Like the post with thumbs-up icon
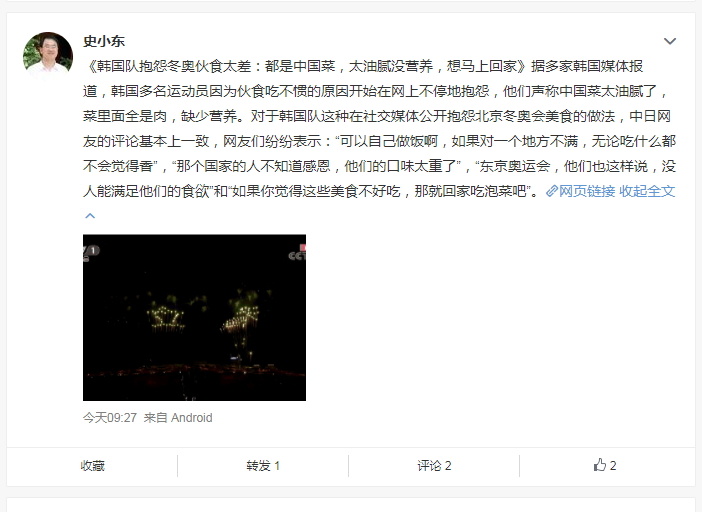The image size is (702, 512). (x=599, y=465)
